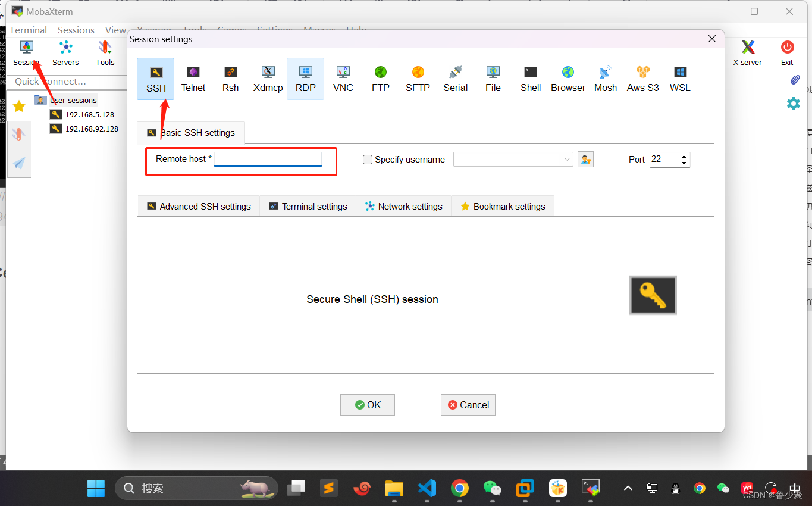Open Sublime Text from taskbar
Screen dimensions: 812x506
point(328,488)
